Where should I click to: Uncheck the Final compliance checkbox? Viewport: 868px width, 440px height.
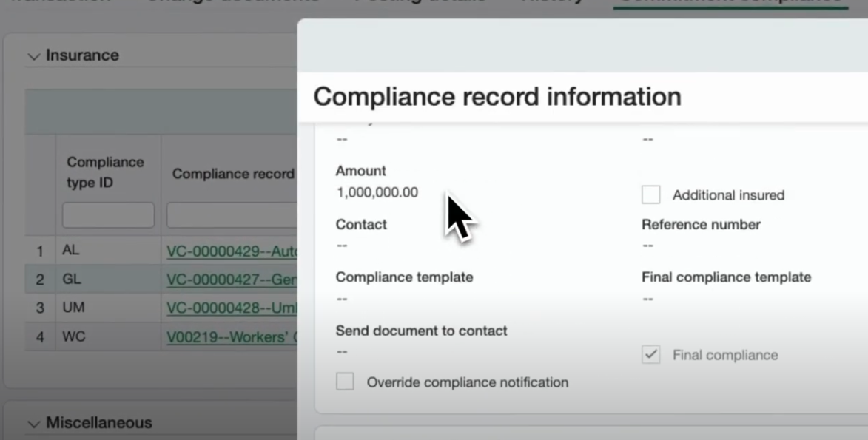pyautogui.click(x=650, y=355)
